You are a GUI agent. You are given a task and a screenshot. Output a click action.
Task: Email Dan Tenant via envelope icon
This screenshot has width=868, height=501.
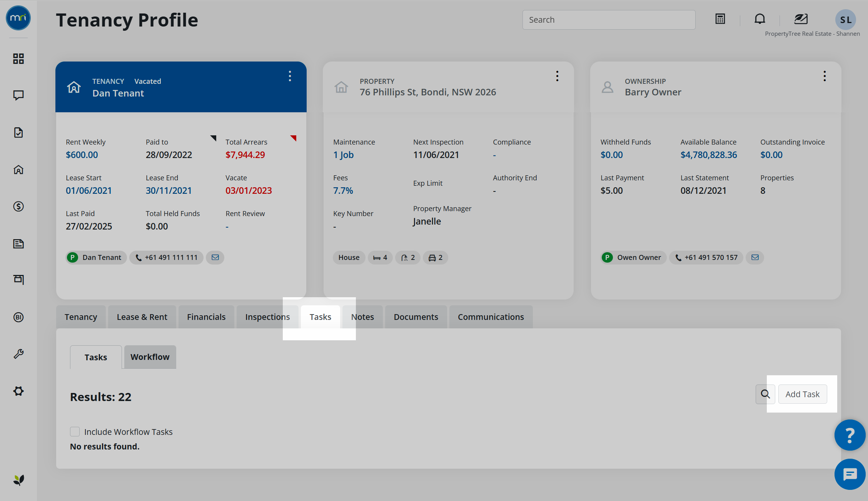[x=215, y=257]
